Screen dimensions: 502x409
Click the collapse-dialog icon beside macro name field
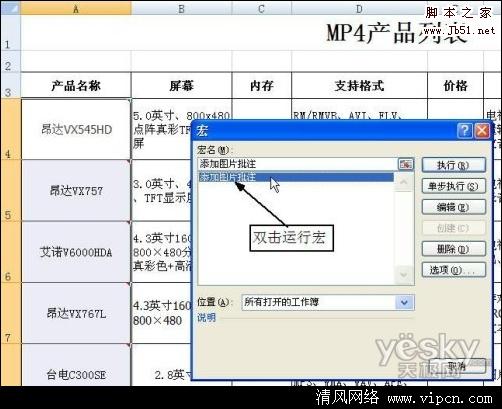point(405,164)
